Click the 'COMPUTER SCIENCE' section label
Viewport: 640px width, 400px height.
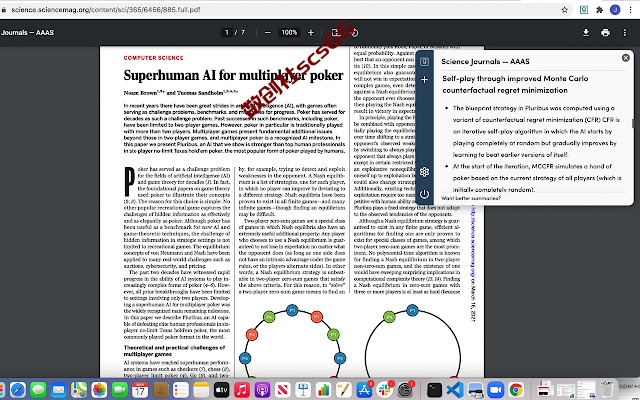(153, 58)
